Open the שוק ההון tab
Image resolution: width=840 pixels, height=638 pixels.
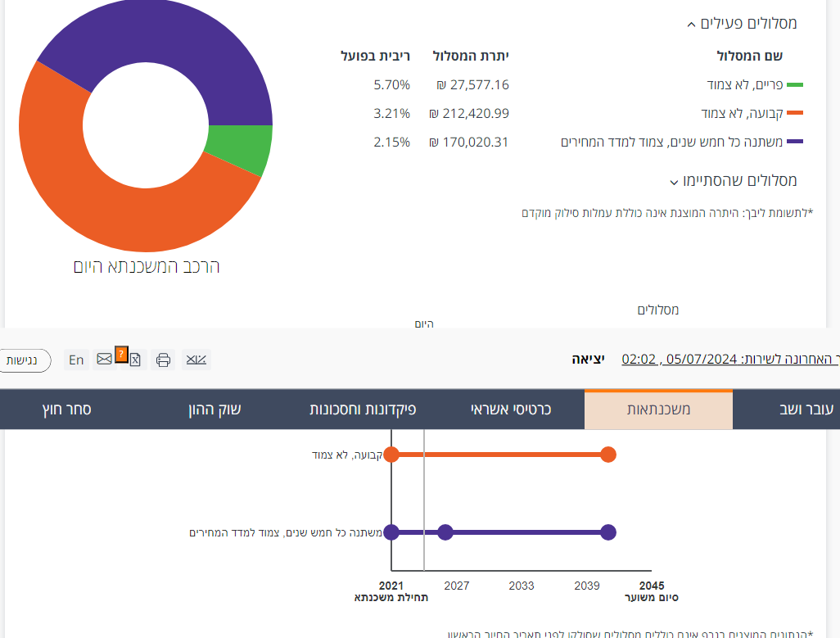[215, 409]
